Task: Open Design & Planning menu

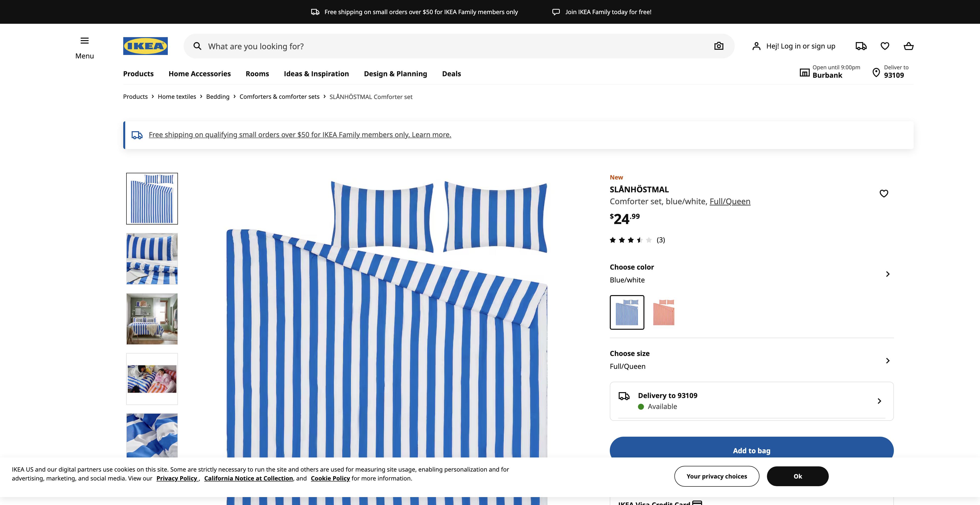Action: [395, 74]
